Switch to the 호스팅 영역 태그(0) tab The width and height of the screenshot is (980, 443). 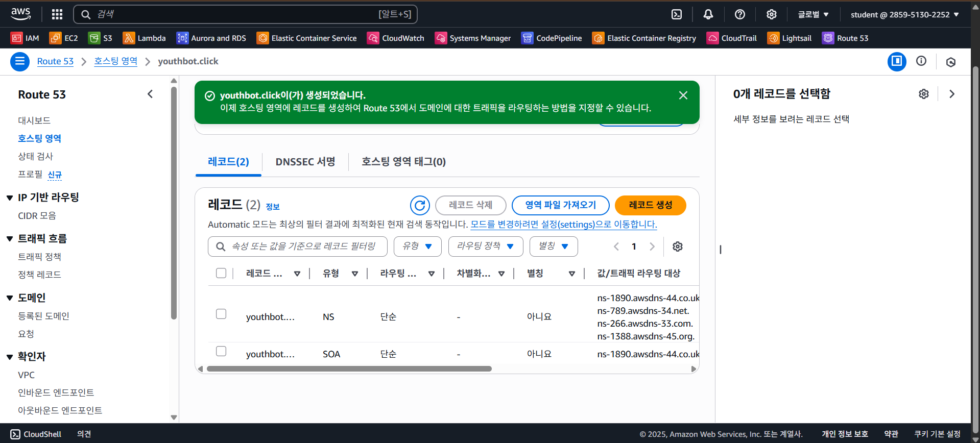[404, 162]
